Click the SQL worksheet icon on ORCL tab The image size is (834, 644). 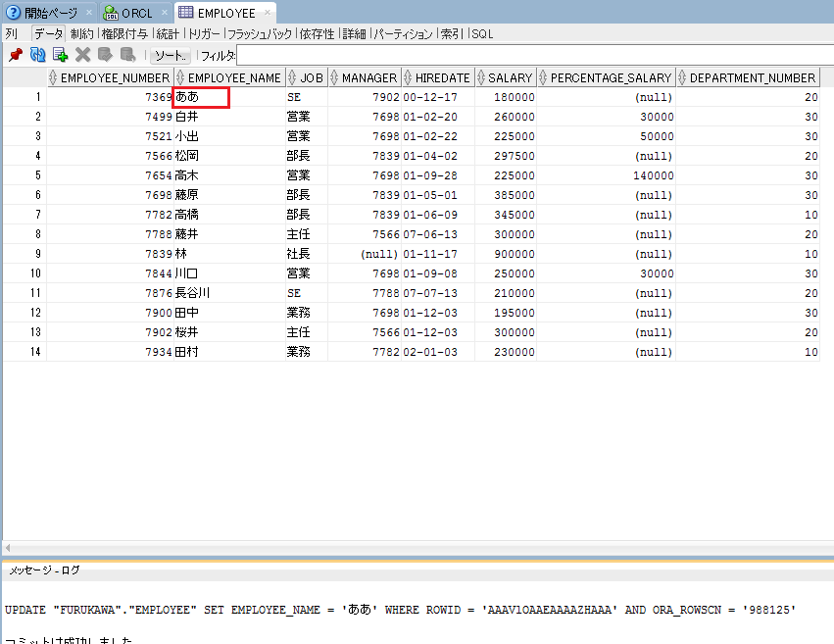[110, 12]
